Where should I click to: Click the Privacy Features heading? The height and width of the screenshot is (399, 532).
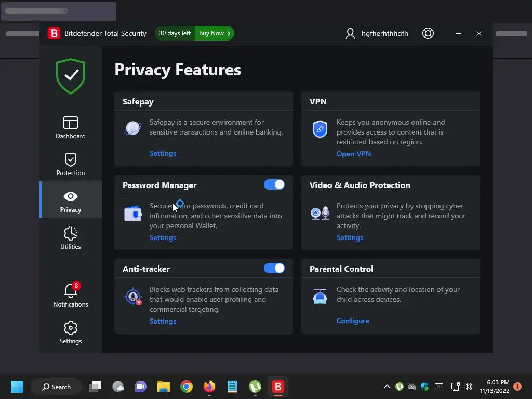click(178, 70)
